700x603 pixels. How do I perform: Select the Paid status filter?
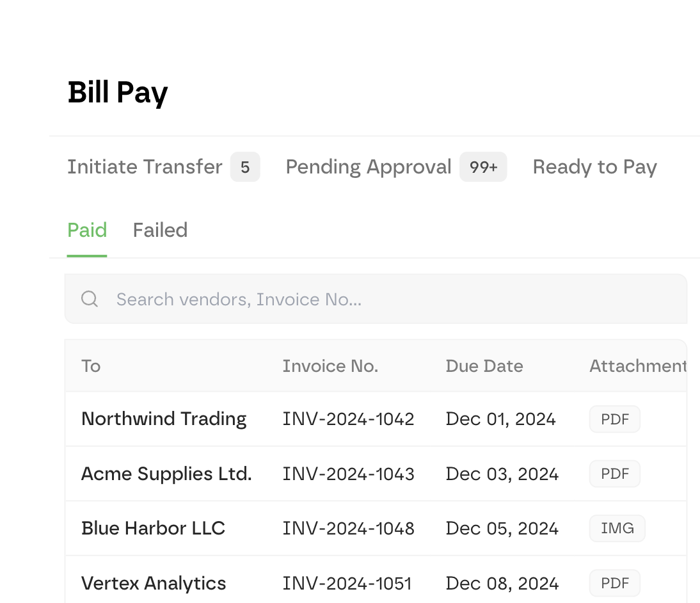pos(87,230)
